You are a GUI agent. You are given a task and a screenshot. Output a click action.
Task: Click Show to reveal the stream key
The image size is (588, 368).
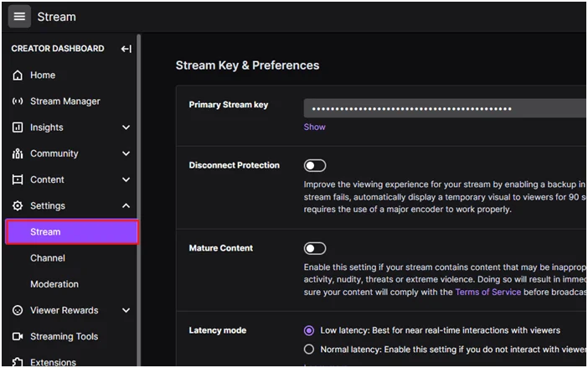point(314,127)
